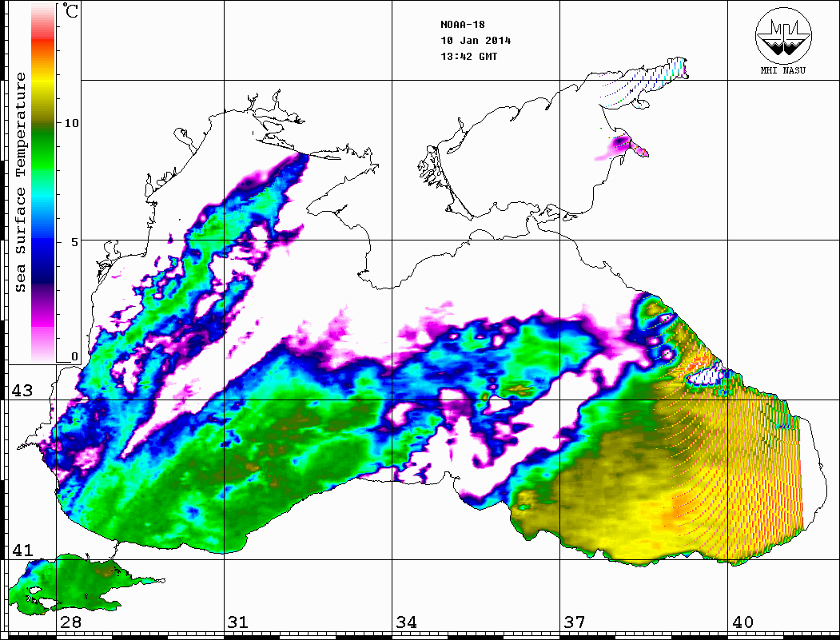The width and height of the screenshot is (840, 640).
Task: Click the longitude label '28'
Action: [71, 622]
